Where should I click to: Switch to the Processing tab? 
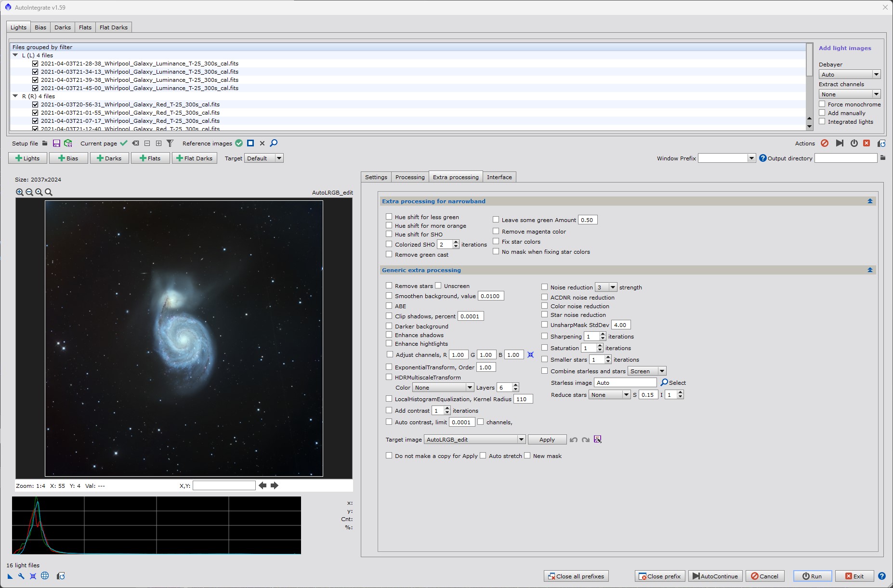[x=410, y=177]
